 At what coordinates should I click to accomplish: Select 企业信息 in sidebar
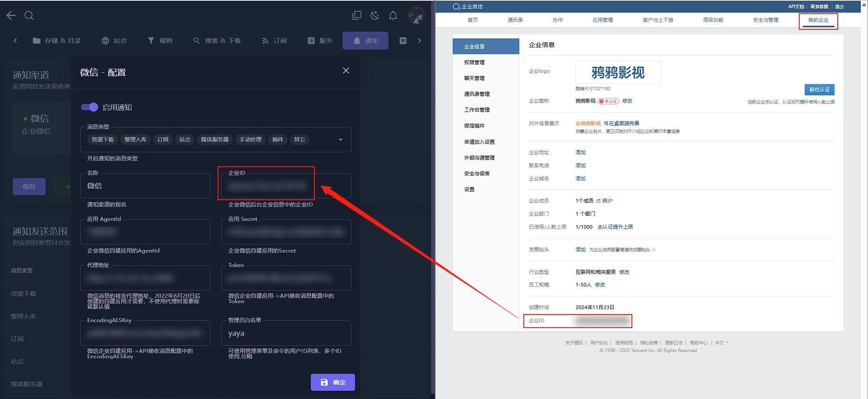point(486,47)
